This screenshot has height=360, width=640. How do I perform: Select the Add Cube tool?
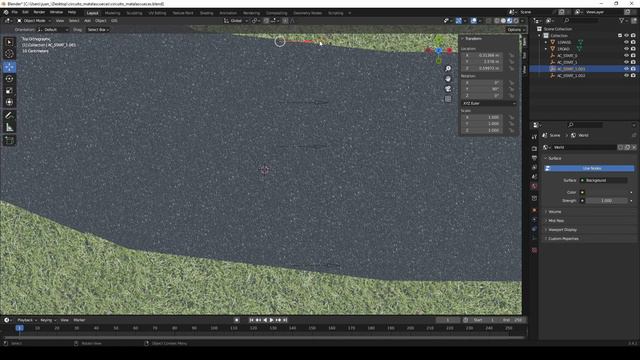pos(9,141)
